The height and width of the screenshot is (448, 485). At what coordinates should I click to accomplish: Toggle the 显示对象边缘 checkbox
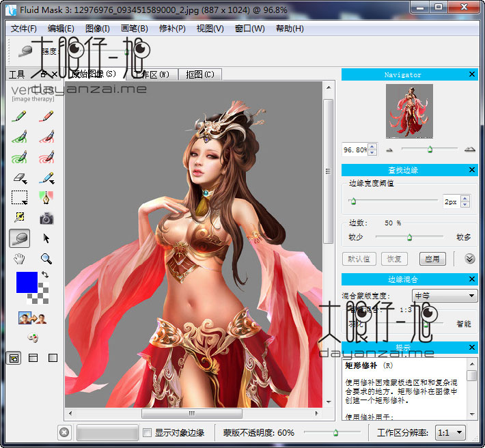click(148, 432)
